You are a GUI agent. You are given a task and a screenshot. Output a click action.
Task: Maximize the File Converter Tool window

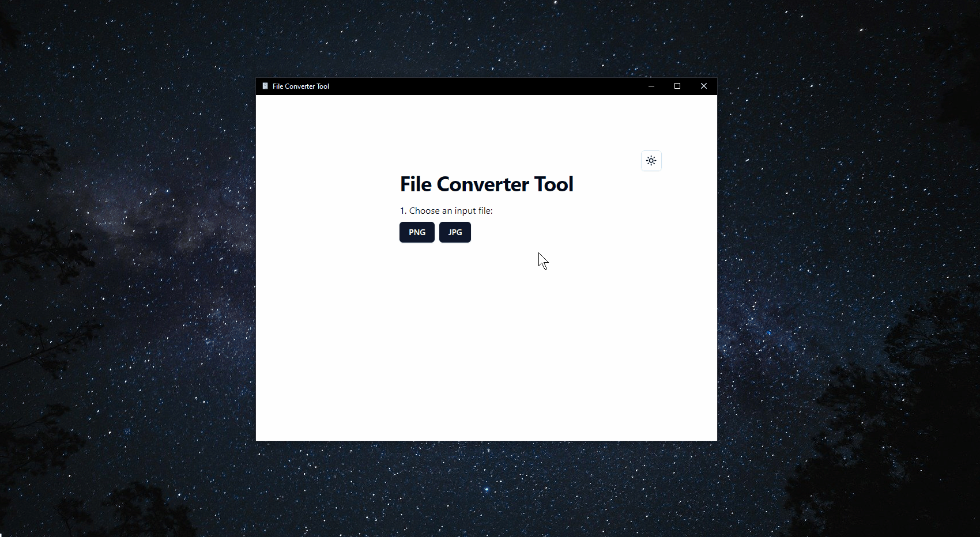(x=677, y=86)
